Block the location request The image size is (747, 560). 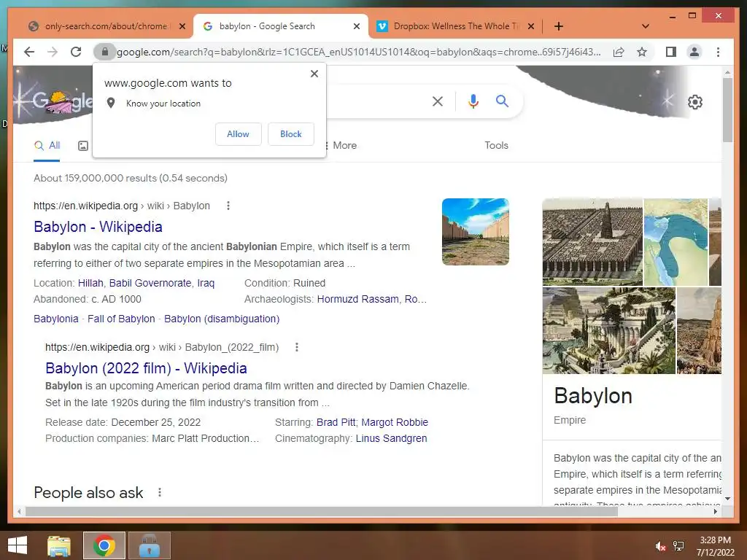pyautogui.click(x=290, y=134)
